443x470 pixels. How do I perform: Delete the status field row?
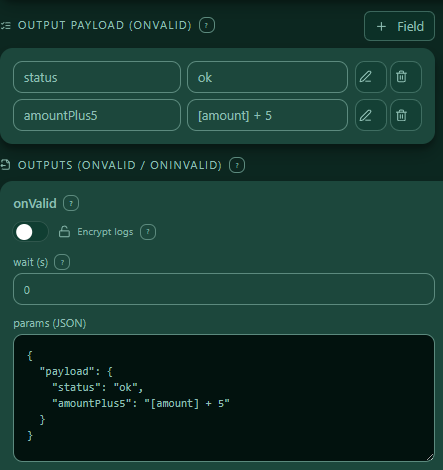click(406, 77)
